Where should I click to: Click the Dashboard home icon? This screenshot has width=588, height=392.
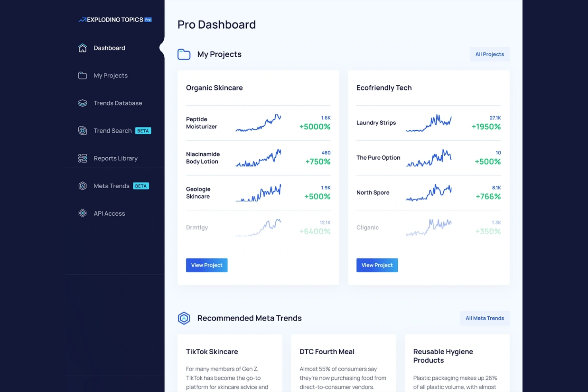(83, 48)
